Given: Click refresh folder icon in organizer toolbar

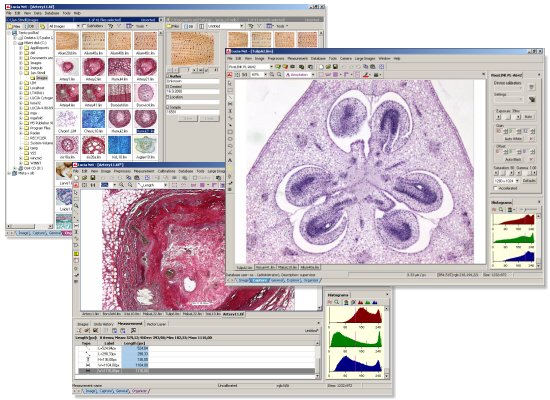Looking at the screenshot, I should coord(42,26).
